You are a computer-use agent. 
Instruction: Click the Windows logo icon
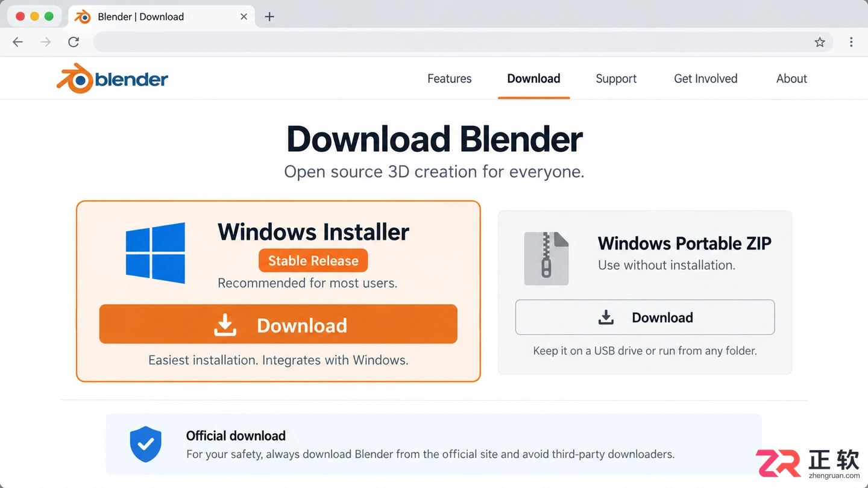(155, 253)
